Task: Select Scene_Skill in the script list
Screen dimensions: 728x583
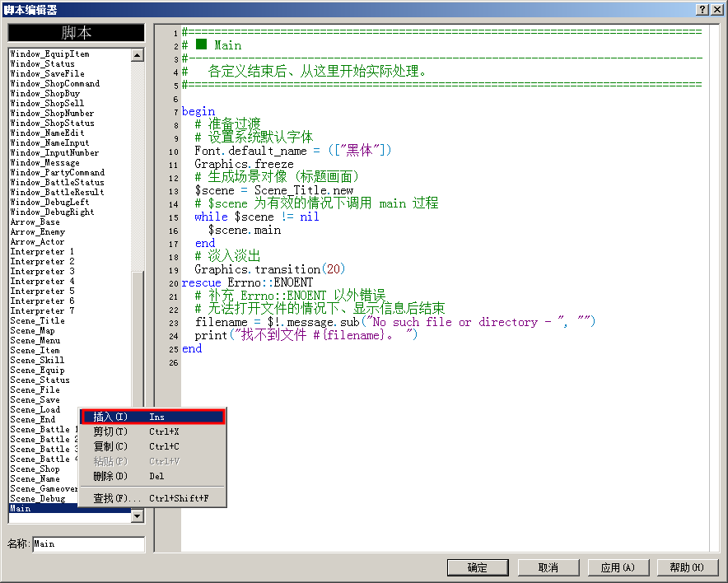Action: tap(71, 360)
